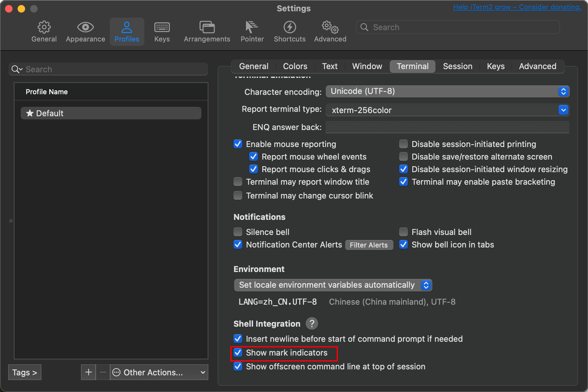Switch to the Session tab
This screenshot has width=588, height=392.
457,66
